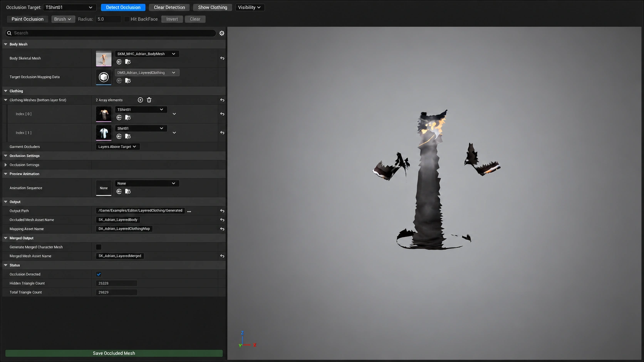644x362 pixels.
Task: Open Output Path browse ellipsis
Action: pos(189,211)
